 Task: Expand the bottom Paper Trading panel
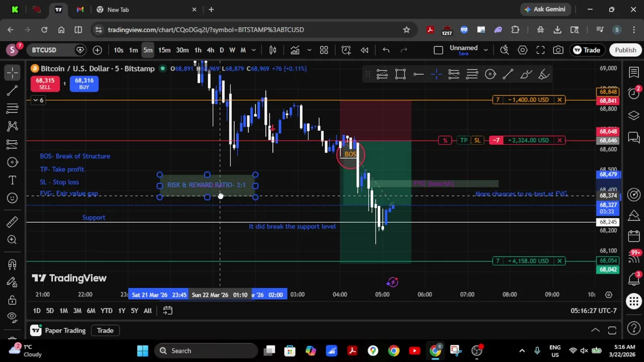[595, 330]
